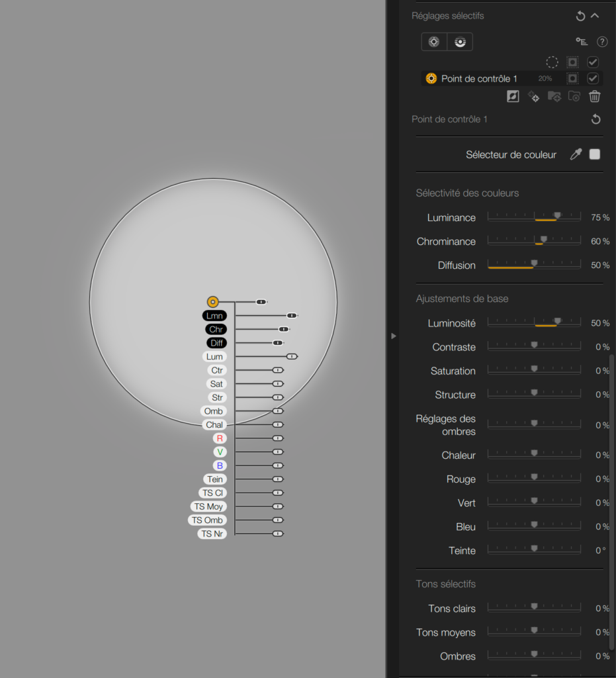Click the TS Nr canvas slider handle

pyautogui.click(x=278, y=534)
